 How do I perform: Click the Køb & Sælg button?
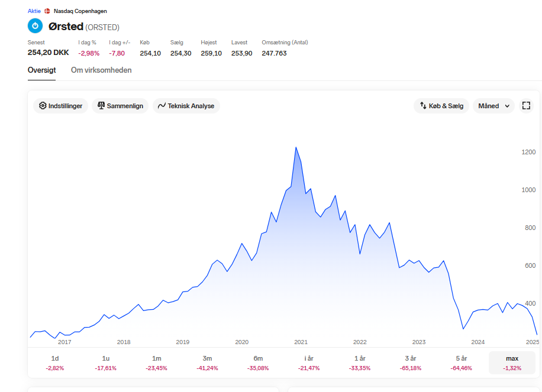441,106
